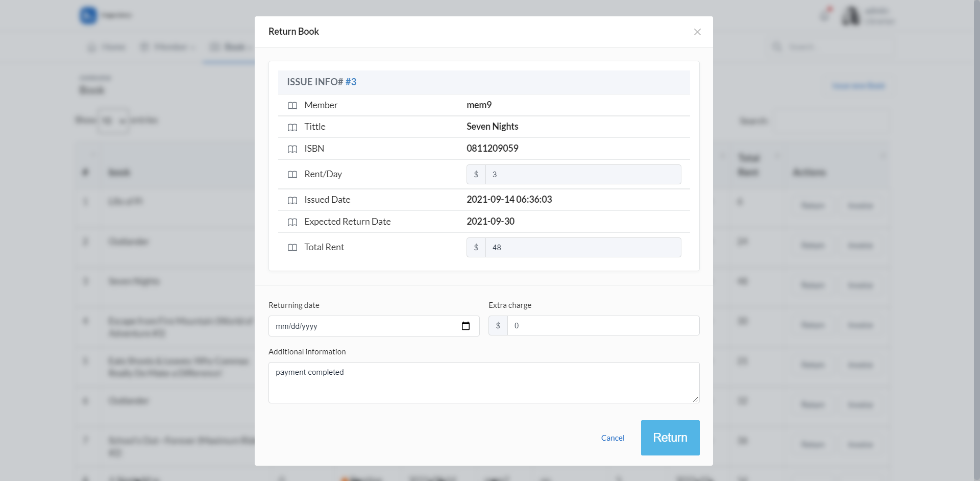Image resolution: width=980 pixels, height=481 pixels.
Task: Click the book icon beside Issued Date
Action: 292,200
